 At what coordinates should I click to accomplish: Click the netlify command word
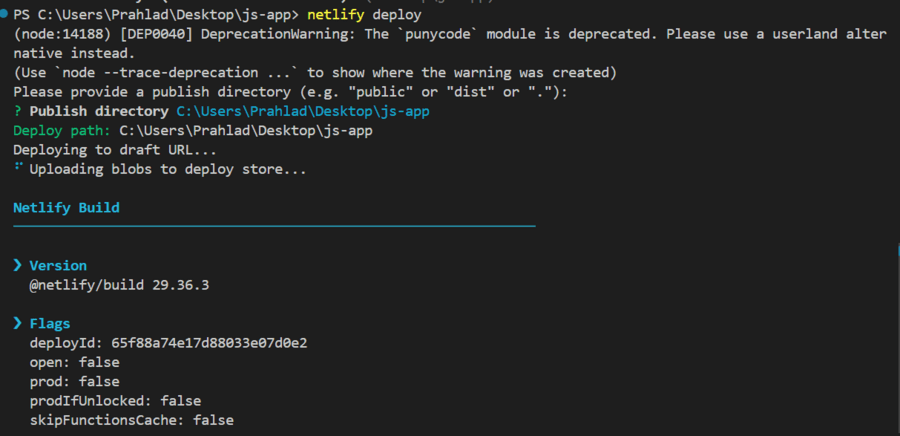336,15
